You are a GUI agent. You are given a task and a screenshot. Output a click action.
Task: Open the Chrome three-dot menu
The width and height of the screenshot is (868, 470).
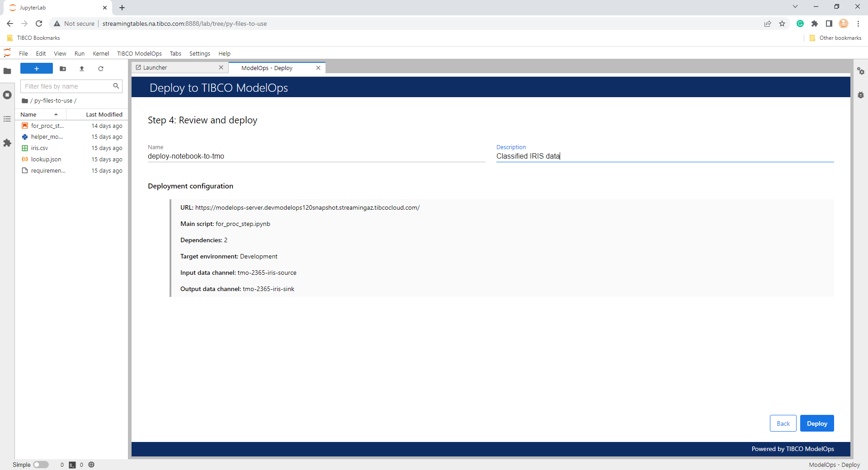coord(858,23)
